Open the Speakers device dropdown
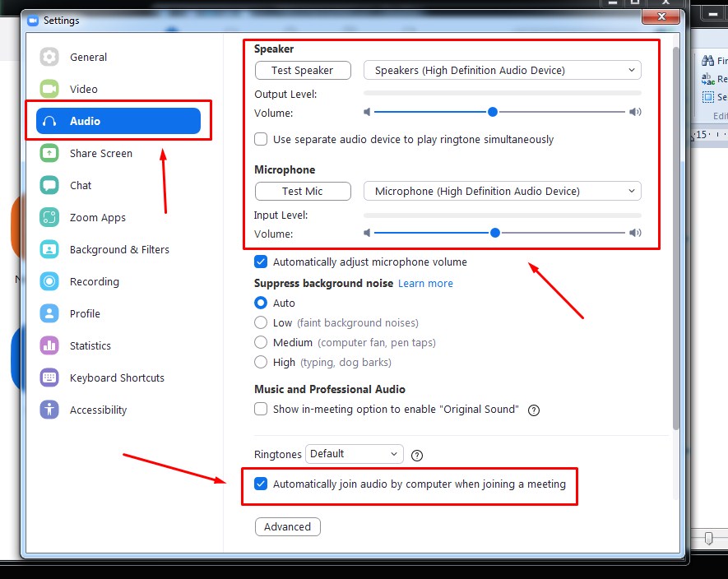This screenshot has height=579, width=728. tap(503, 70)
